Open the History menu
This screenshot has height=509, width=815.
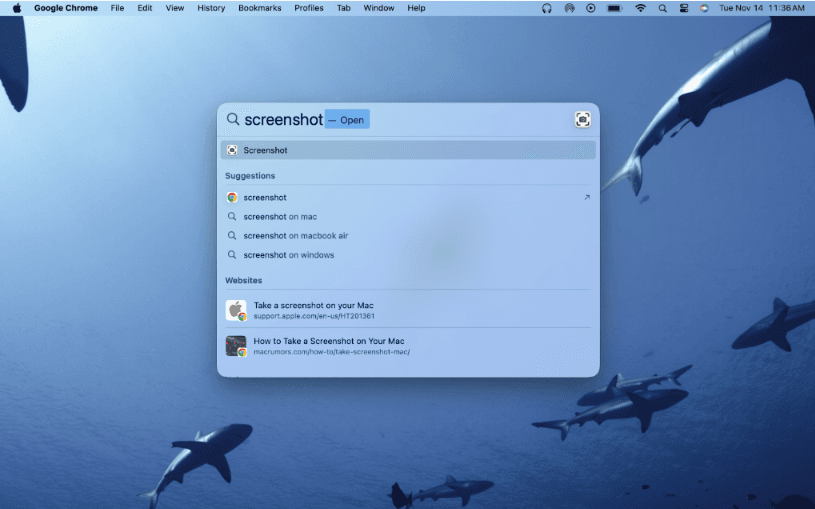(x=211, y=8)
